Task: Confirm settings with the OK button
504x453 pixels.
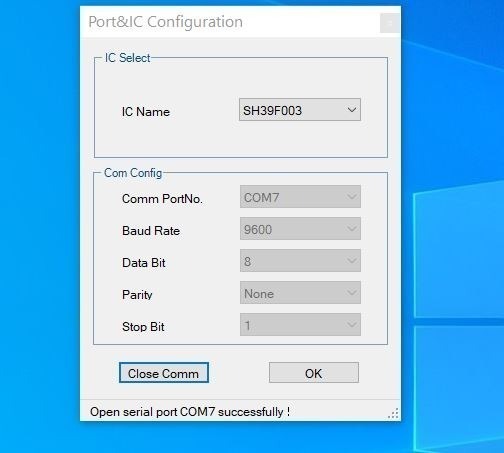Action: (314, 373)
